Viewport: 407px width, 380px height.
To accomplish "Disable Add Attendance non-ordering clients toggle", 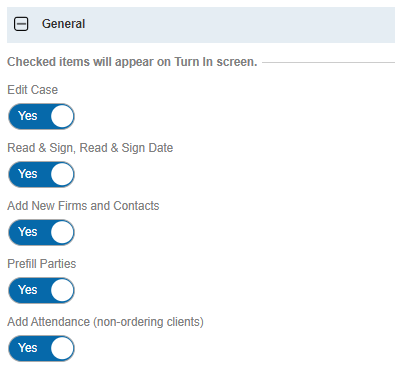I will tap(41, 348).
